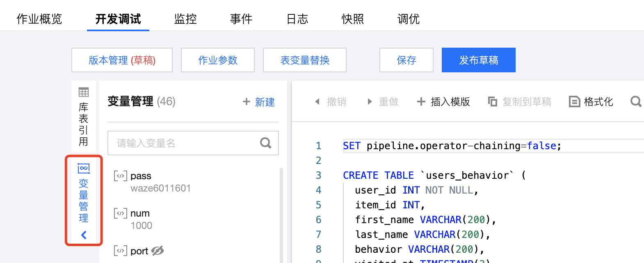Click the search magnifier in variable search box
Viewport: 644px width, 263px height.
[x=266, y=143]
